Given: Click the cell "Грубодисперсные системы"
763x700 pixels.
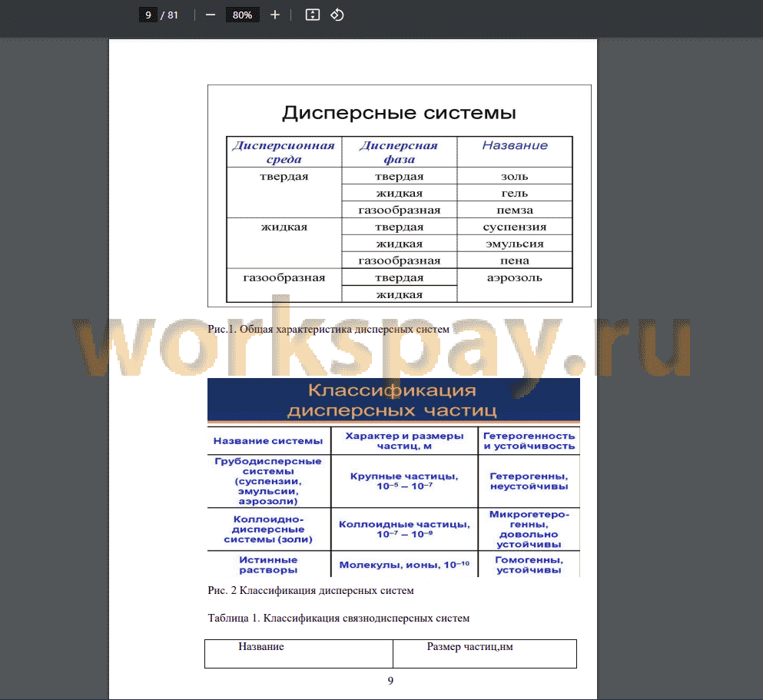Looking at the screenshot, I should (x=268, y=481).
